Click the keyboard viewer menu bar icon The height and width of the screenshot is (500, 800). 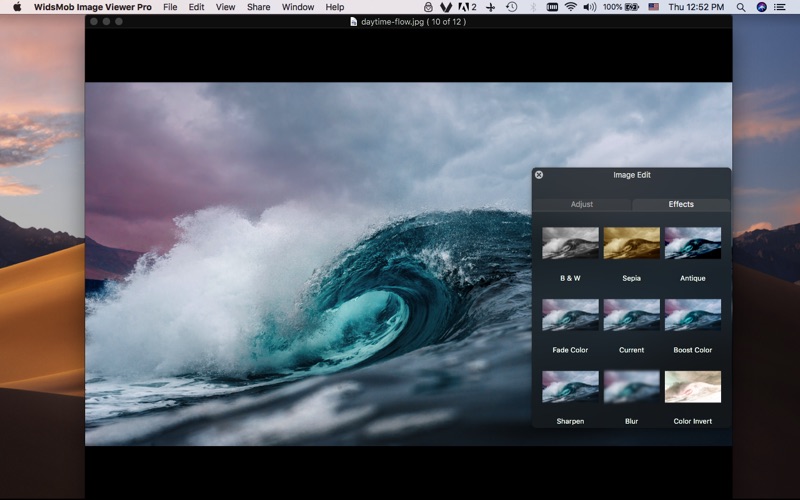point(552,7)
